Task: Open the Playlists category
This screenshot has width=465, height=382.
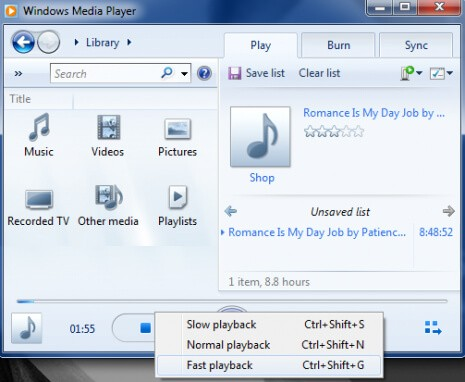Action: pos(177,206)
